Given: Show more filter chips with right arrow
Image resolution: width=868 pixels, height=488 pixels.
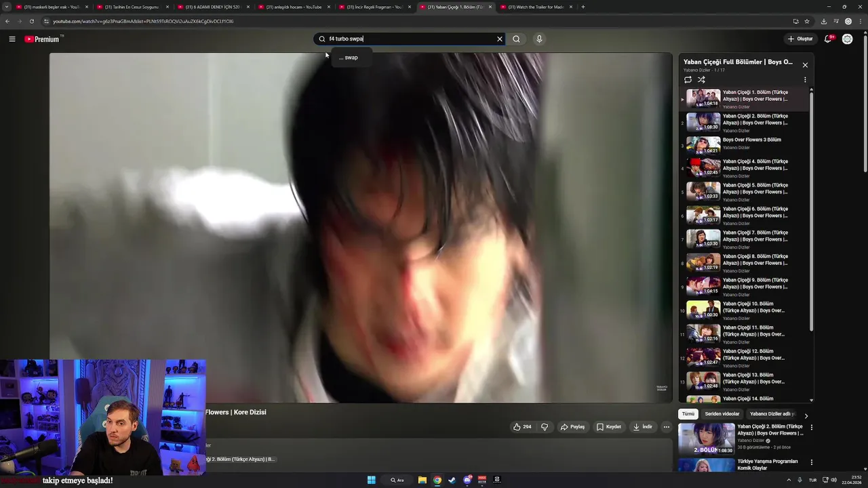Looking at the screenshot, I should tap(806, 415).
